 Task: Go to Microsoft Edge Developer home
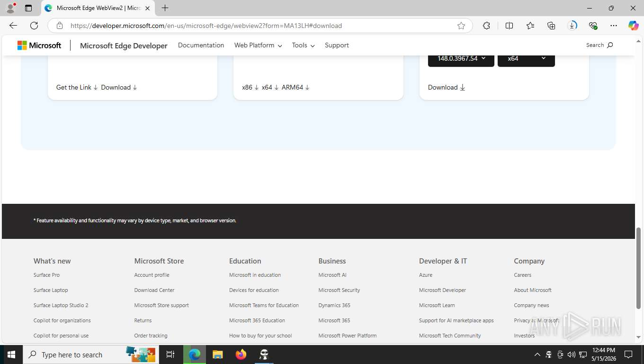point(124,45)
